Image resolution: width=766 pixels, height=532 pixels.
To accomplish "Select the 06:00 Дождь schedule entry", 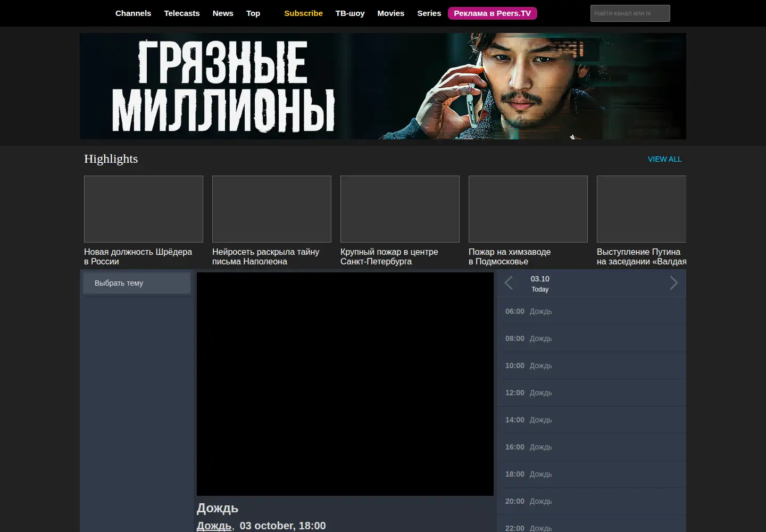I will pyautogui.click(x=592, y=311).
